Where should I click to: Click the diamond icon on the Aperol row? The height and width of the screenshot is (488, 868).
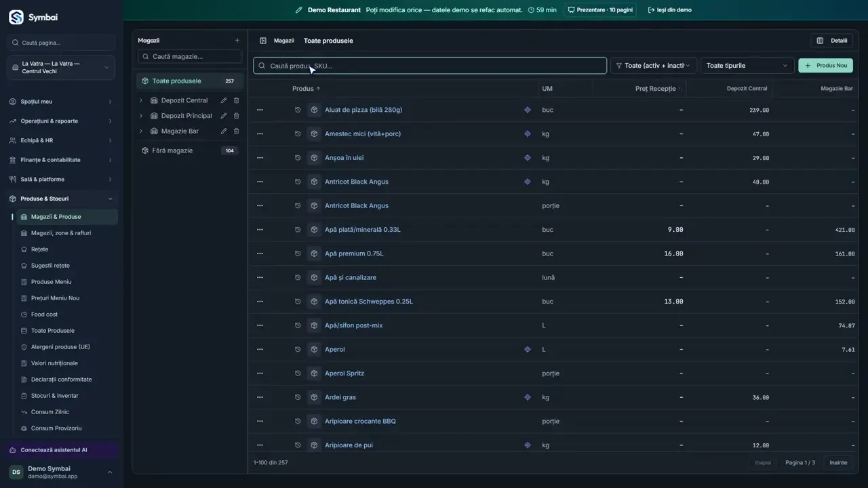[528, 350]
